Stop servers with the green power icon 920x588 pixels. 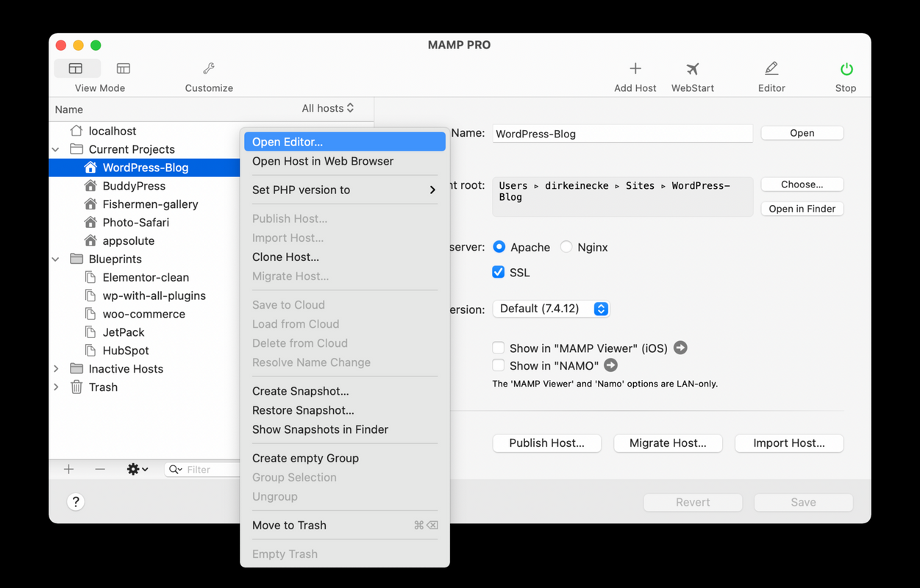pos(846,68)
